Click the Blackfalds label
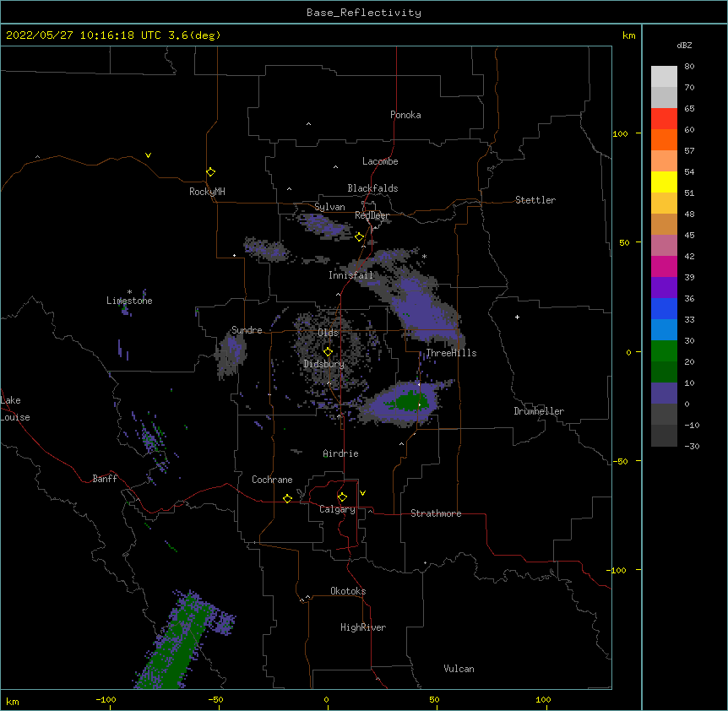728x711 pixels. pos(372,188)
